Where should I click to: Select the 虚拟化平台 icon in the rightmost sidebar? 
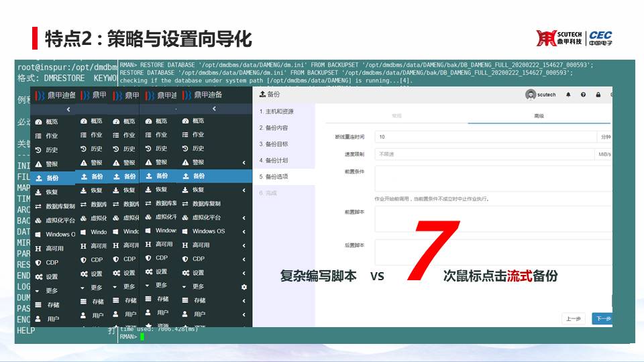tap(186, 217)
